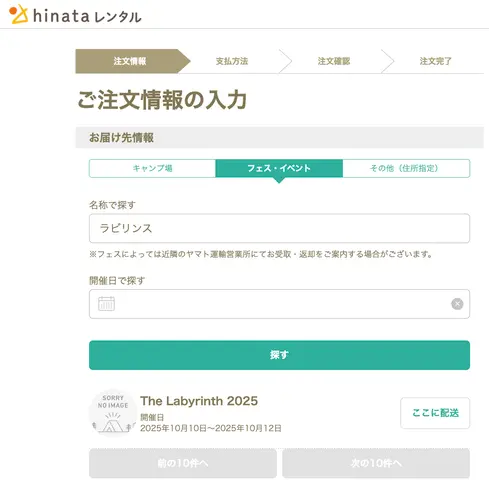The width and height of the screenshot is (489, 500).
Task: Clear the date with the gray X icon
Action: point(457,304)
